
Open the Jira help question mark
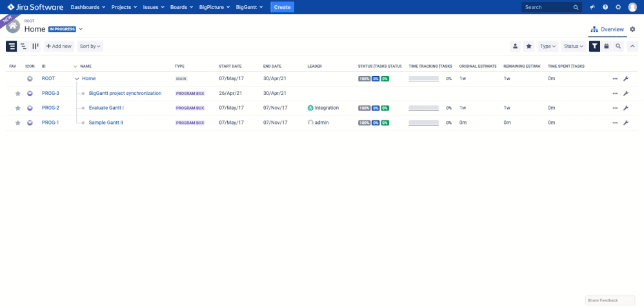[605, 7]
